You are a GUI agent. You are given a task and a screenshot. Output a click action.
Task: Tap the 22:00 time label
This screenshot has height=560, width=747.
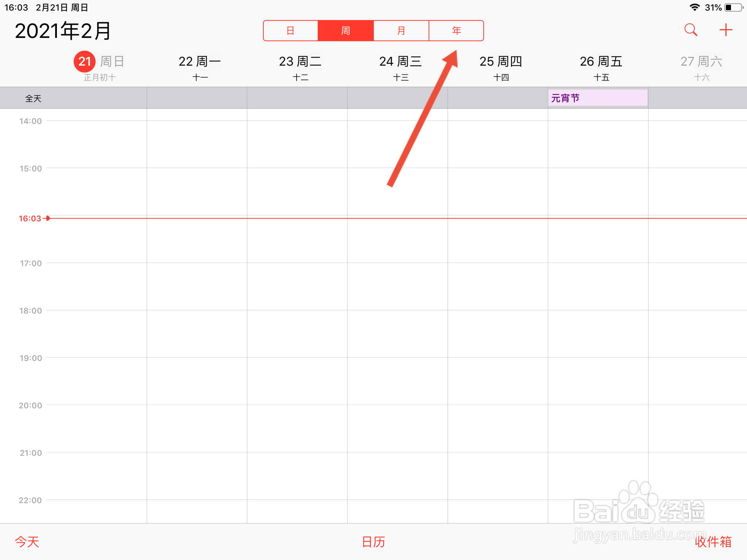(31, 500)
